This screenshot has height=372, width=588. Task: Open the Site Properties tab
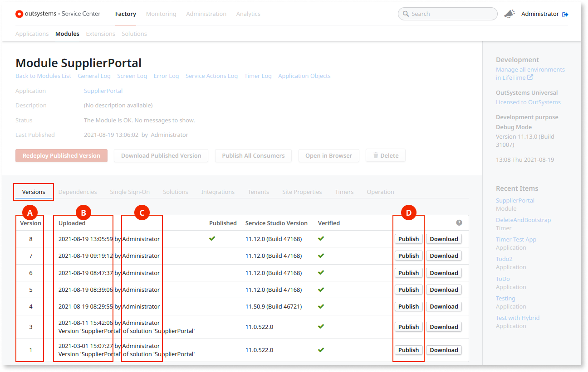click(x=302, y=192)
